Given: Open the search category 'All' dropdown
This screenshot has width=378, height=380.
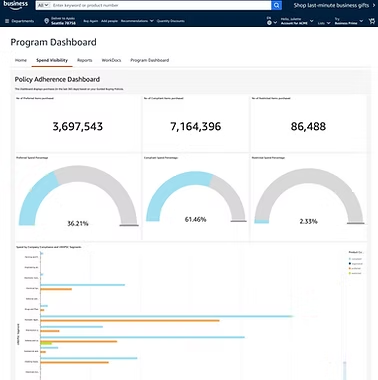Looking at the screenshot, I should [43, 5].
